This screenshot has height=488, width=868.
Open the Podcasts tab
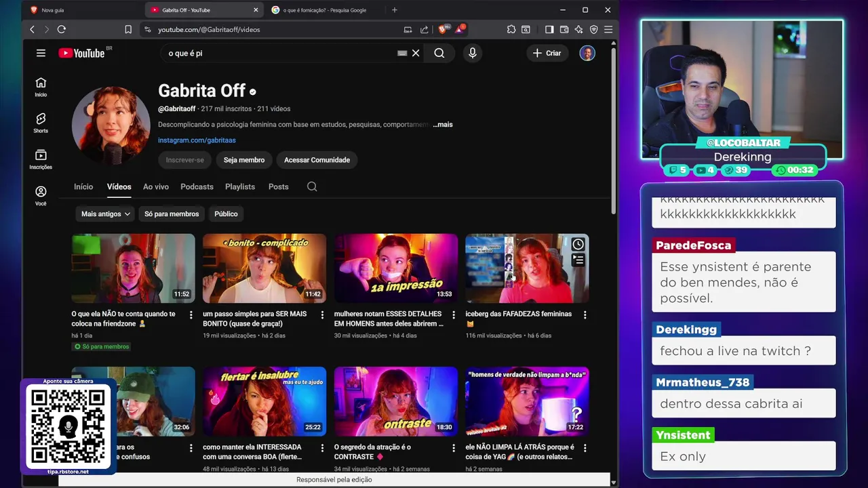click(x=197, y=186)
